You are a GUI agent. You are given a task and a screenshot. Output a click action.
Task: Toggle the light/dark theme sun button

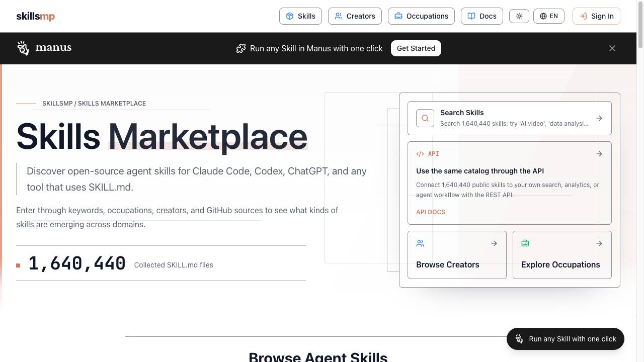pos(519,16)
